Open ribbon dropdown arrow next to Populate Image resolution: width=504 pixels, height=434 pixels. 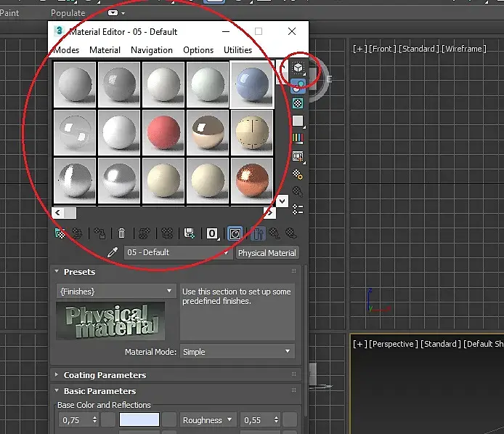click(x=123, y=14)
